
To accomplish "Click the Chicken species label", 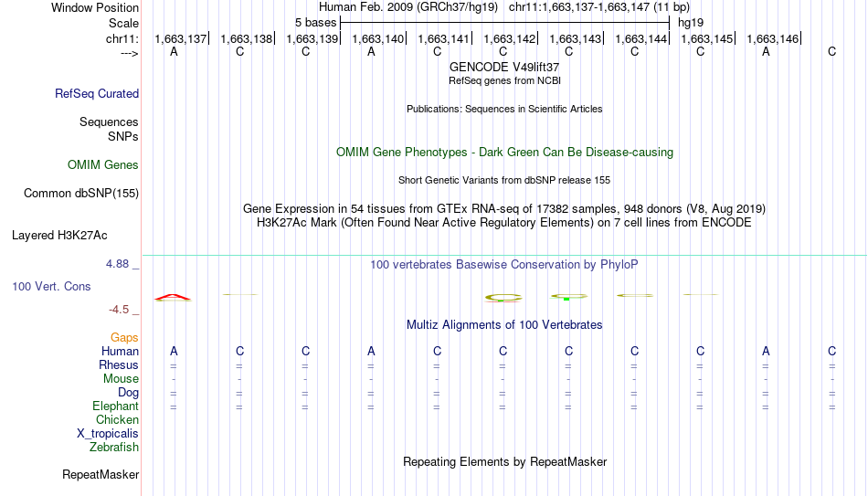I will click(117, 419).
